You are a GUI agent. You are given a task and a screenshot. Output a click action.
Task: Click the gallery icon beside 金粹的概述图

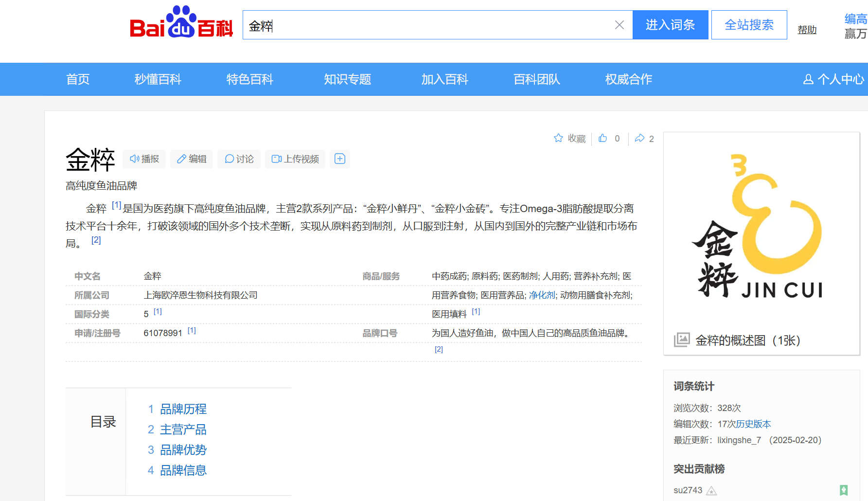coord(682,340)
